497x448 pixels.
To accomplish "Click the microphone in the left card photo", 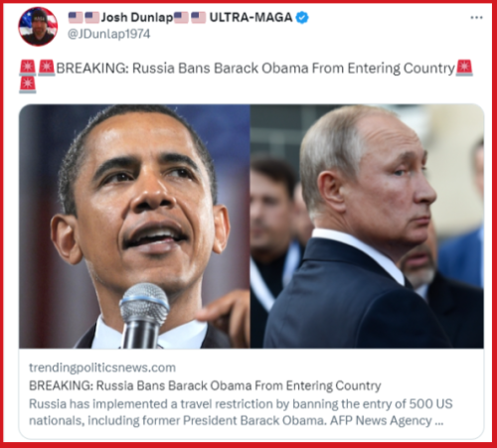I will [144, 315].
